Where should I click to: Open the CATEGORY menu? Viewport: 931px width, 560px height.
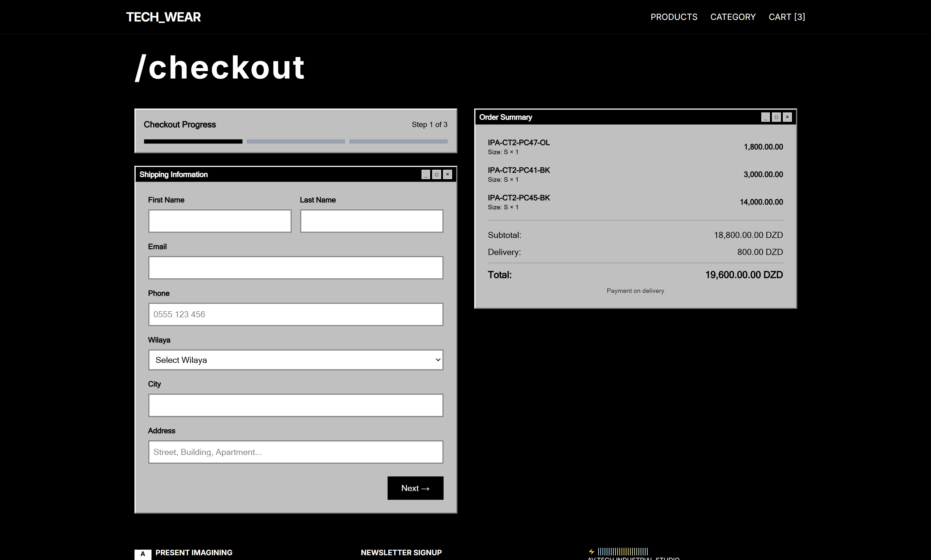733,17
